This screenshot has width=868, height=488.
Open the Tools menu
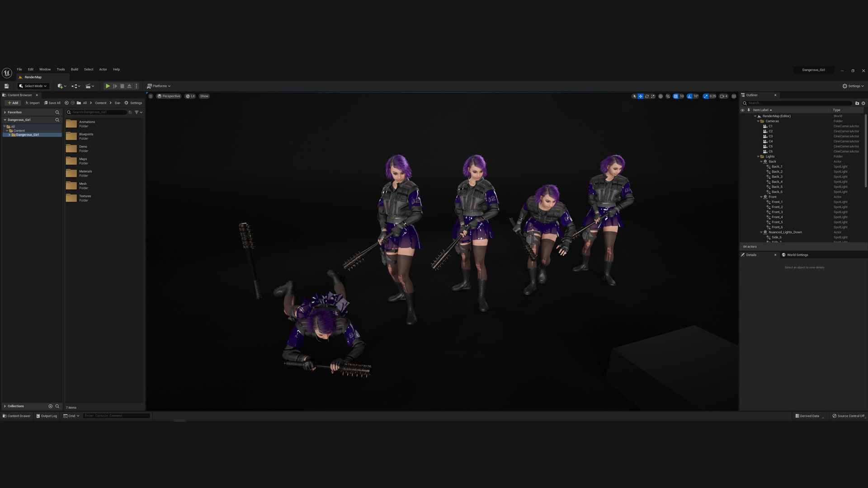pyautogui.click(x=61, y=70)
